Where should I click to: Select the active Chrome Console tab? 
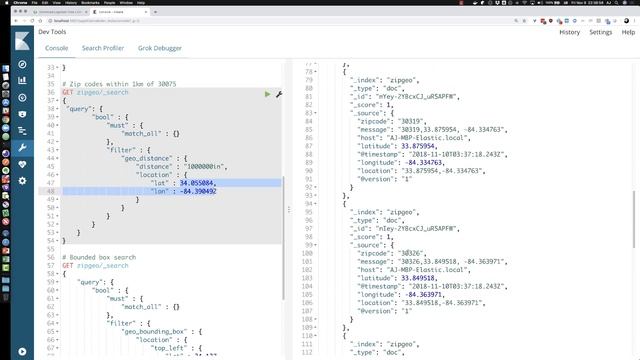[x=120, y=12]
